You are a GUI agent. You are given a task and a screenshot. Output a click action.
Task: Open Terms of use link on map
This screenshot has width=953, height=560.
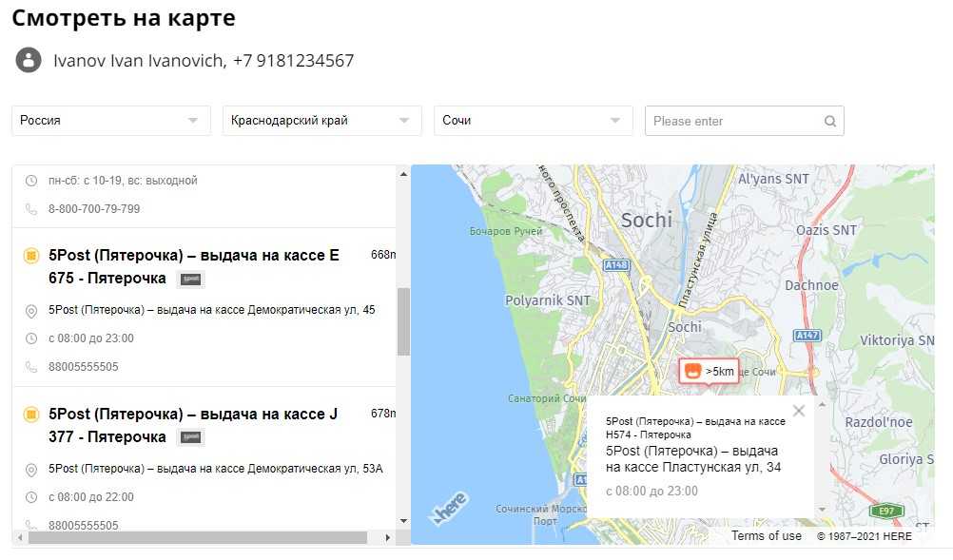766,536
